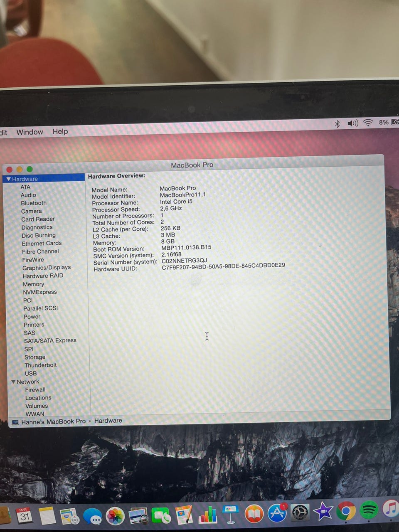This screenshot has height=532, width=399.
Task: Click the Boot ROM Version value MBP111.0138.B15
Action: pyautogui.click(x=186, y=247)
